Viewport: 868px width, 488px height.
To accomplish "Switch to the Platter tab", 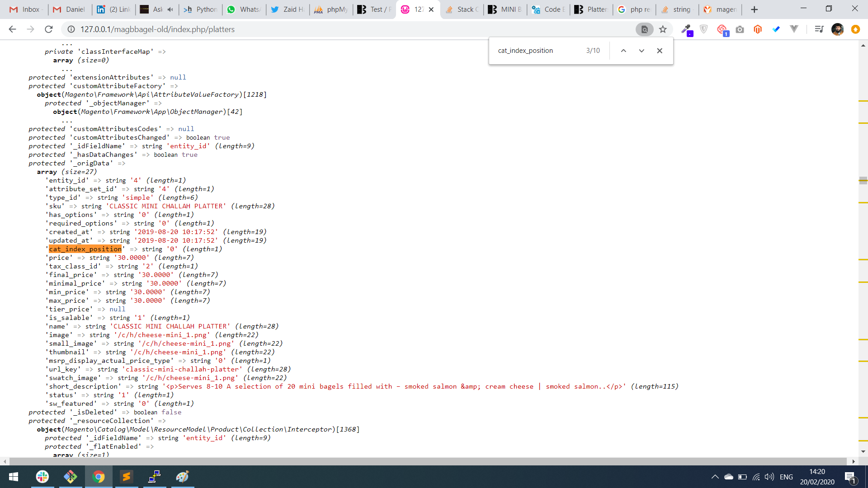I will point(592,9).
